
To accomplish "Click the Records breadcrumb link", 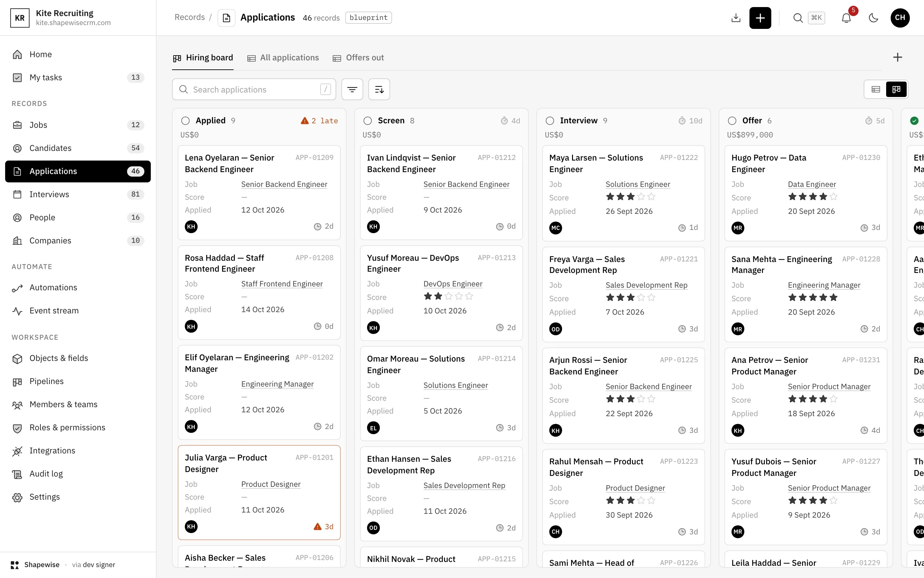I will 189,18.
